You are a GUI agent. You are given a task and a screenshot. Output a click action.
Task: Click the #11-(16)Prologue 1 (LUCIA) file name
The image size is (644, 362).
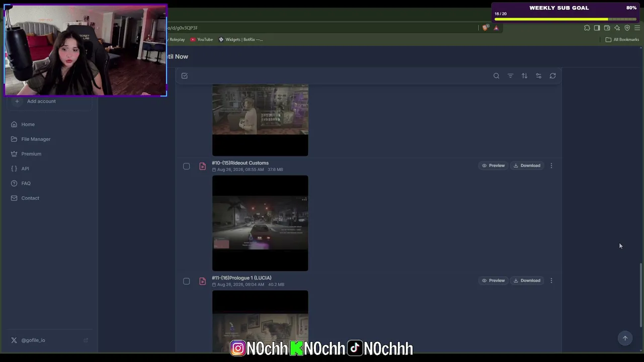pyautogui.click(x=242, y=278)
